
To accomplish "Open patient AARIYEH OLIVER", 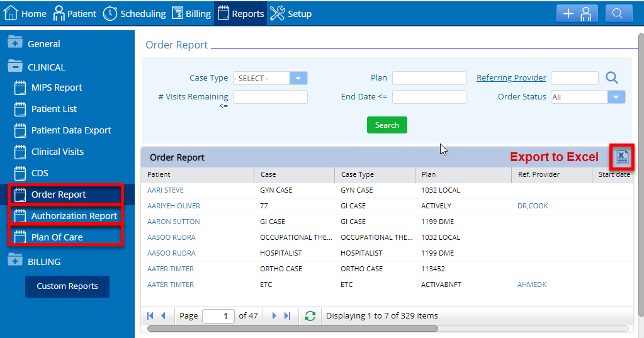I will (x=174, y=206).
